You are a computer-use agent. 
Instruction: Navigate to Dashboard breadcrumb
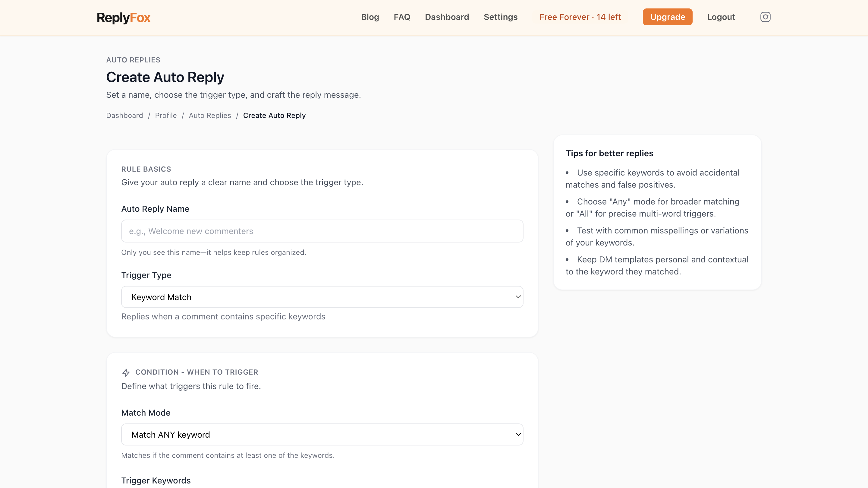(124, 115)
